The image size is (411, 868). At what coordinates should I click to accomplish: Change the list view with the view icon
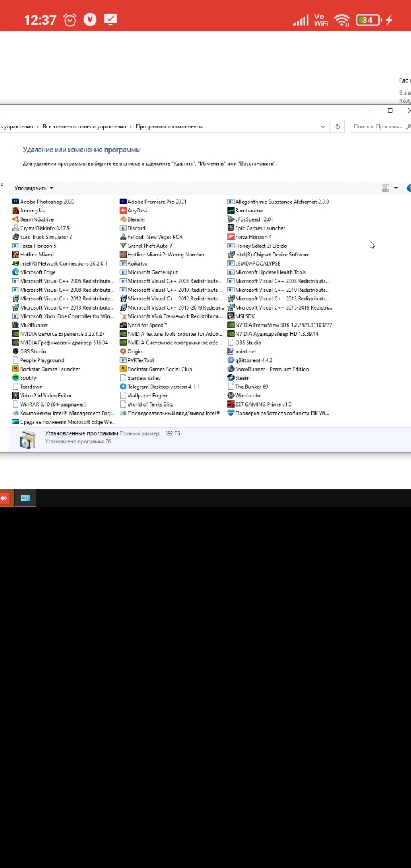(385, 188)
